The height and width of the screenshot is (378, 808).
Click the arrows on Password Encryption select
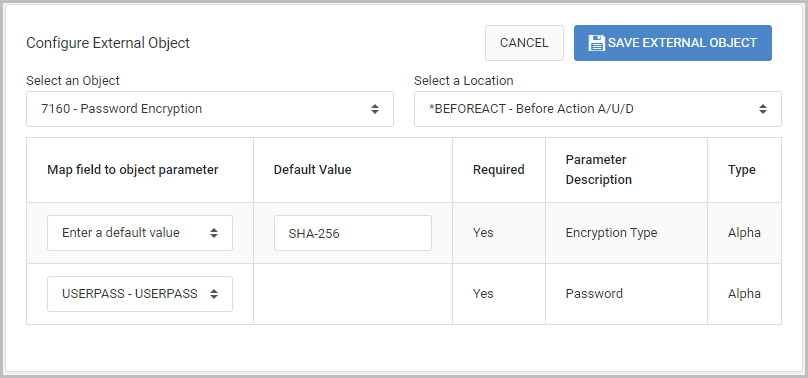pyautogui.click(x=375, y=109)
